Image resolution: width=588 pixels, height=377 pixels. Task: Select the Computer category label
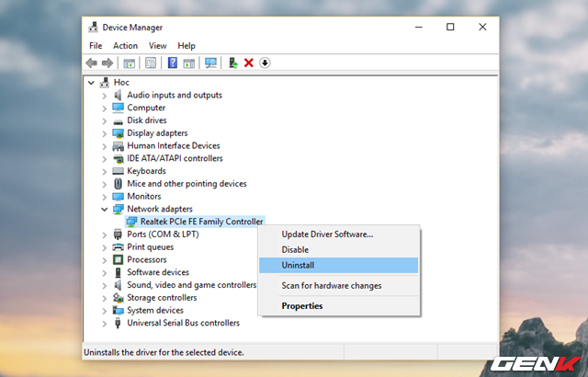pyautogui.click(x=146, y=108)
